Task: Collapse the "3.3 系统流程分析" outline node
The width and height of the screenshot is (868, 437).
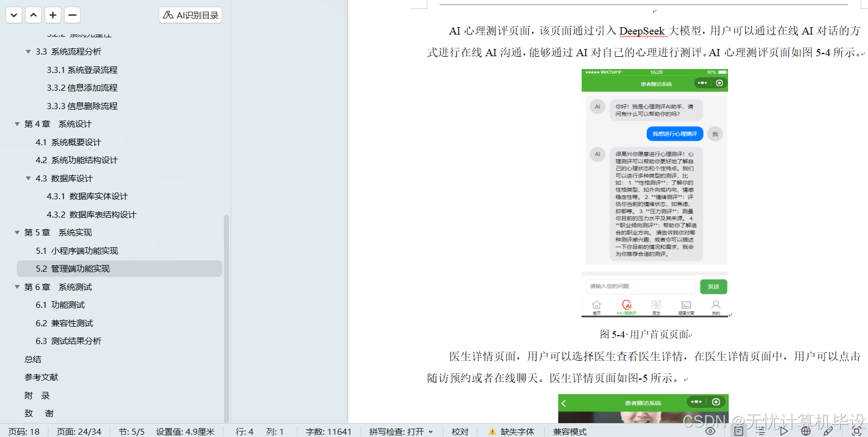Action: (29, 51)
